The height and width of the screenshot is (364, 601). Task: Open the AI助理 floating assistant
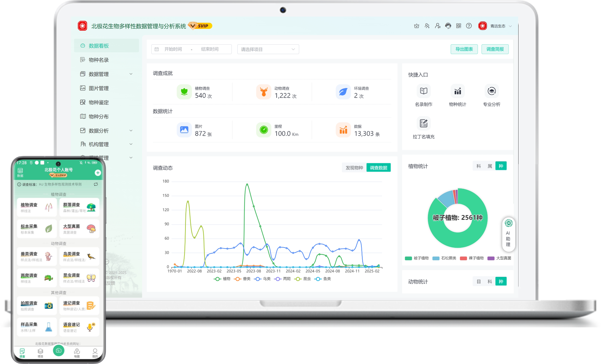coord(508,233)
